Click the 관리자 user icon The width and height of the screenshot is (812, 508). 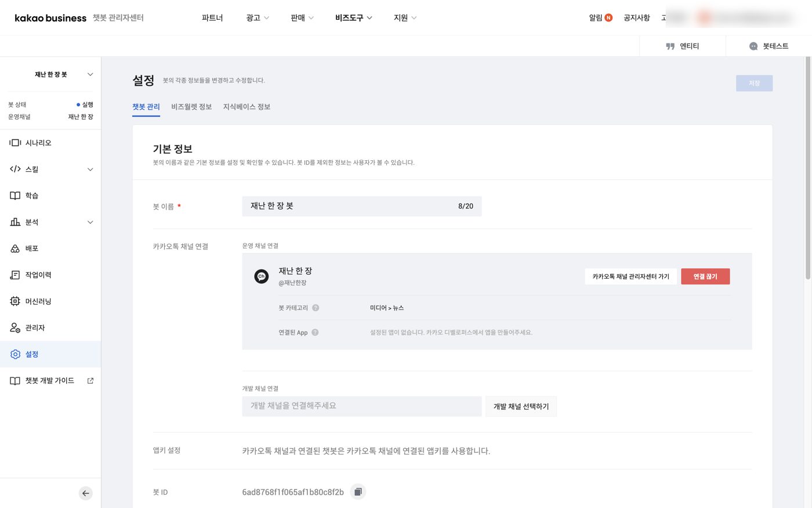point(15,328)
